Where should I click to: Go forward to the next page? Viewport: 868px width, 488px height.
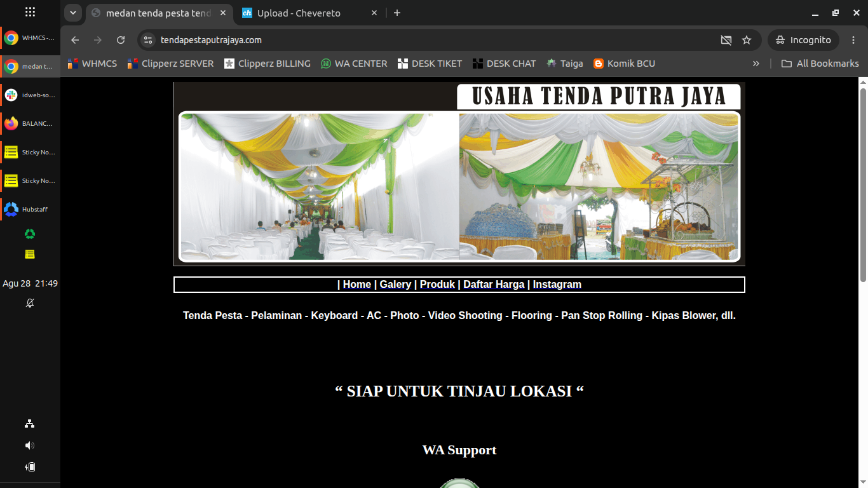(98, 40)
